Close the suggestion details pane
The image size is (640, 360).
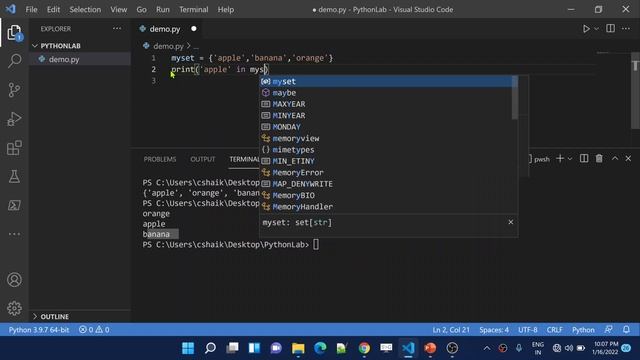pyautogui.click(x=511, y=222)
